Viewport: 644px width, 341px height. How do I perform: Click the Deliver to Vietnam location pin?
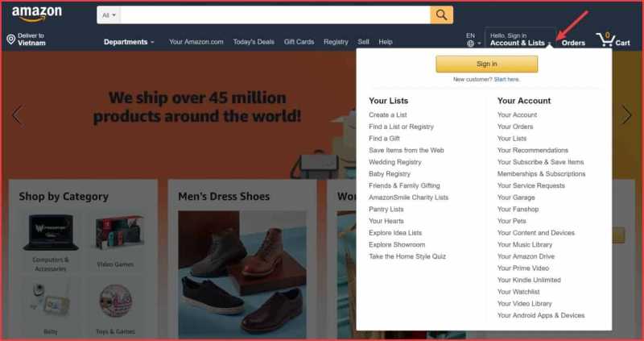pyautogui.click(x=11, y=40)
